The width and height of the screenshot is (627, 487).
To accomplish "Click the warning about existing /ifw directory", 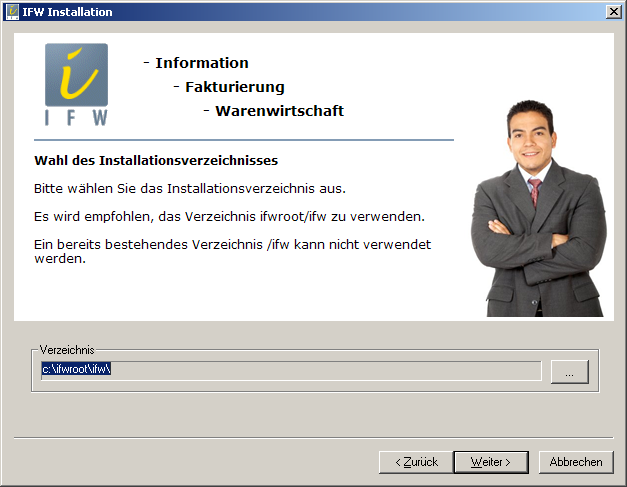I will click(232, 251).
